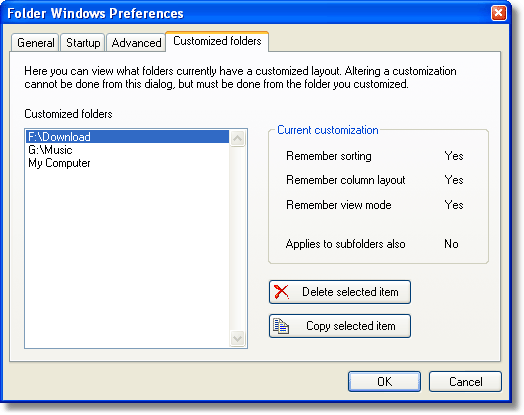Click the list scrollbar down arrow
This screenshot has height=415, width=524.
click(x=238, y=338)
